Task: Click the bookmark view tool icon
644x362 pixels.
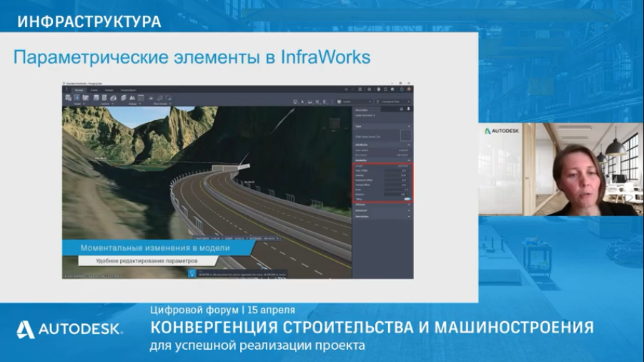Action: pyautogui.click(x=295, y=102)
